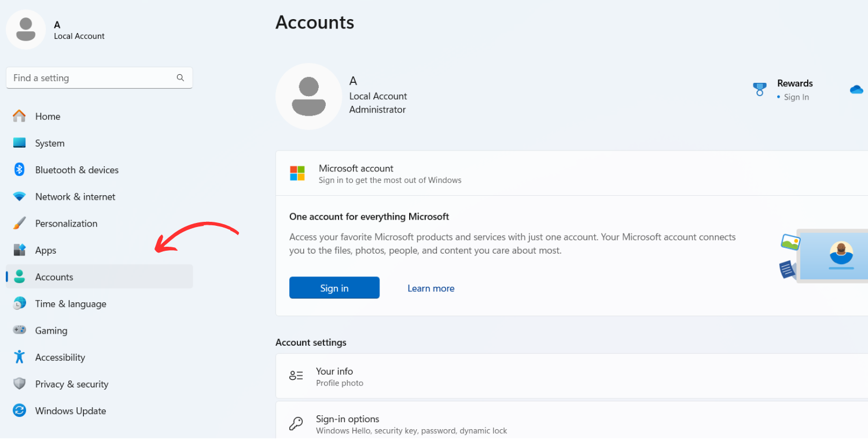Viewport: 868px width, 439px height.
Task: Select the Bluetooth & devices icon
Action: [19, 170]
